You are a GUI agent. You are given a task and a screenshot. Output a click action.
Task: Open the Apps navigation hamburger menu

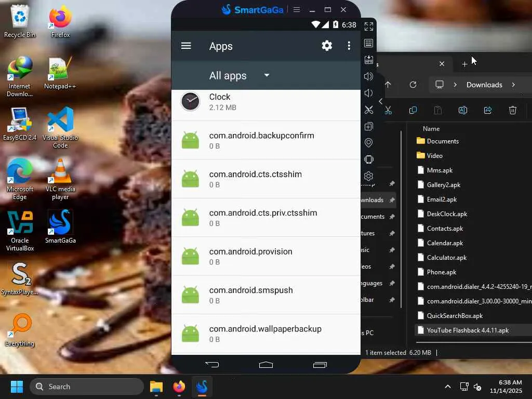[186, 46]
